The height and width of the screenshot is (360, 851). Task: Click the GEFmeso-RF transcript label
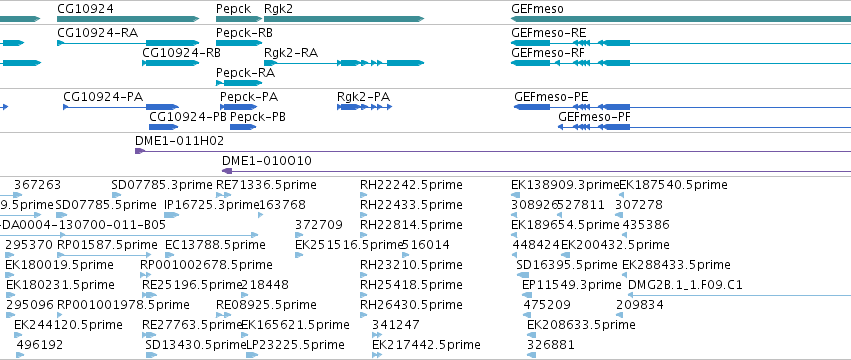coord(548,53)
